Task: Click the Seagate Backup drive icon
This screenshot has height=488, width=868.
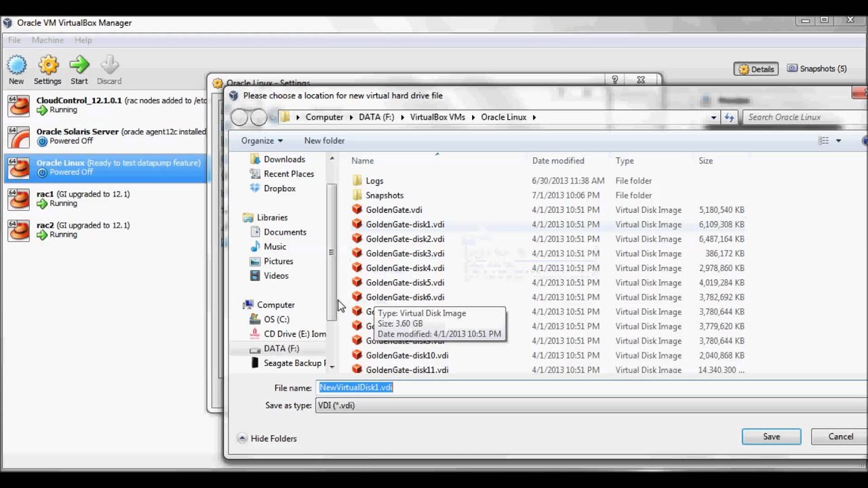Action: point(255,363)
